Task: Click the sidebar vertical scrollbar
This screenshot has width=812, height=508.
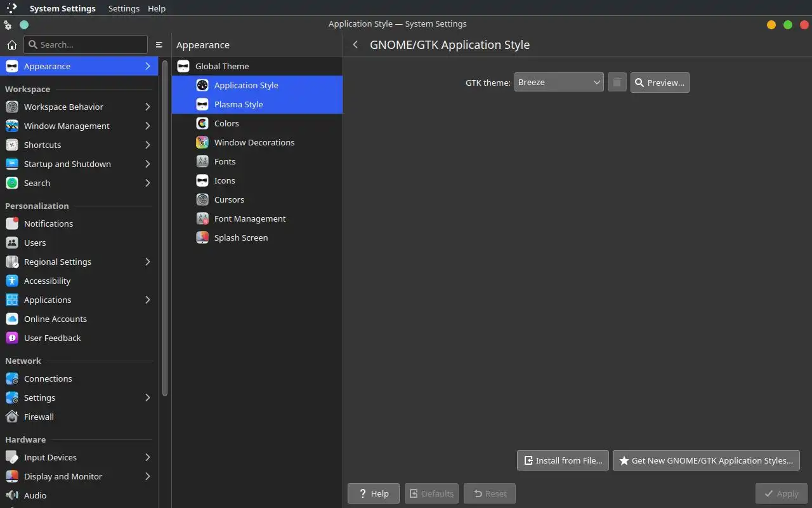Action: (x=165, y=229)
